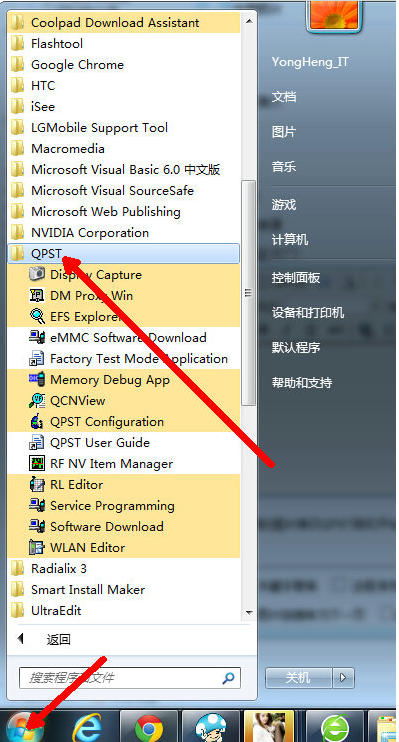Viewport: 399px width, 742px height.
Task: Launch Service Programming icon
Action: tap(36, 505)
